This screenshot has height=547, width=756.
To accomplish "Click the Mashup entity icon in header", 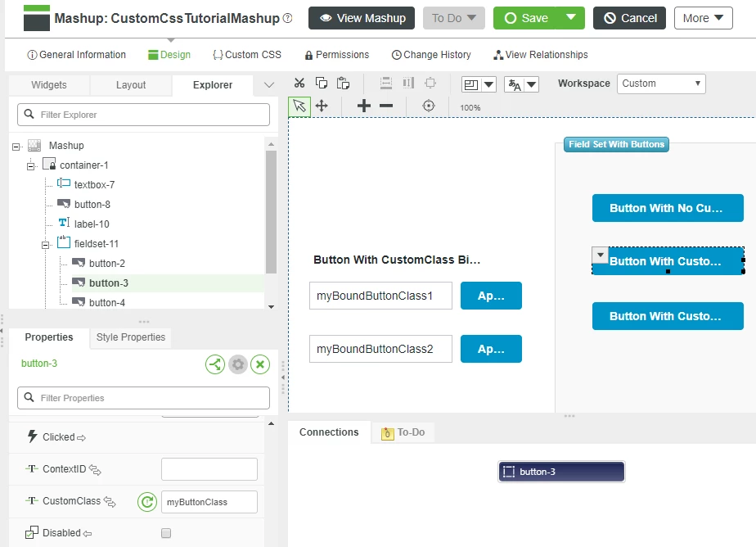I will pyautogui.click(x=37, y=18).
